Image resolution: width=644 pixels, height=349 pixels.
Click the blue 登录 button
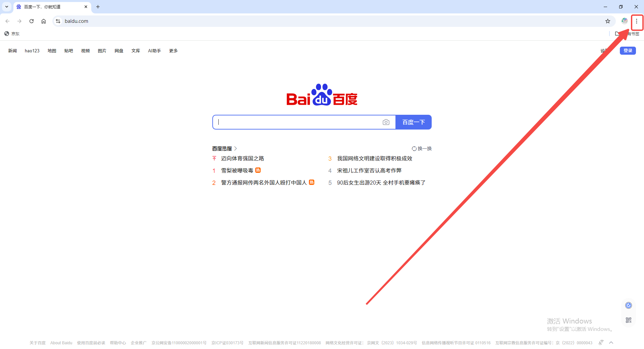[x=628, y=51]
